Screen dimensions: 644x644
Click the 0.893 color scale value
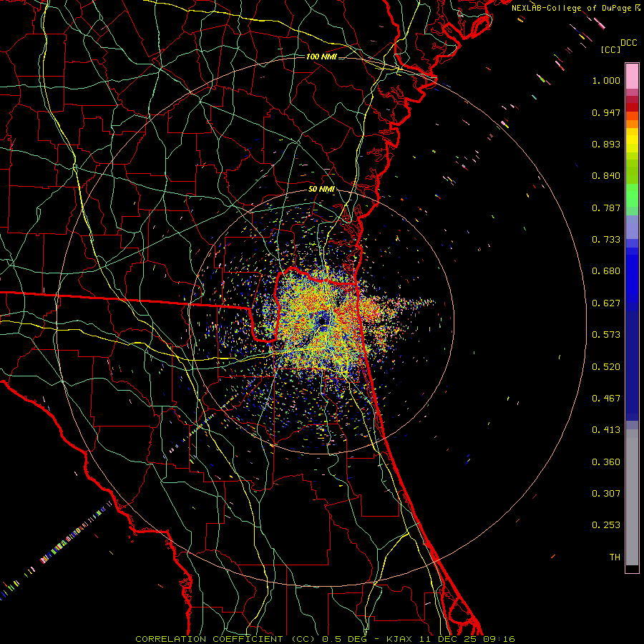(x=606, y=144)
